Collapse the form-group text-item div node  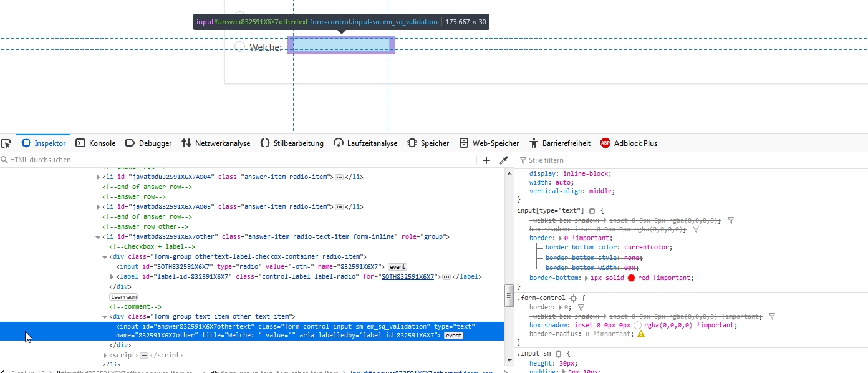[105, 317]
